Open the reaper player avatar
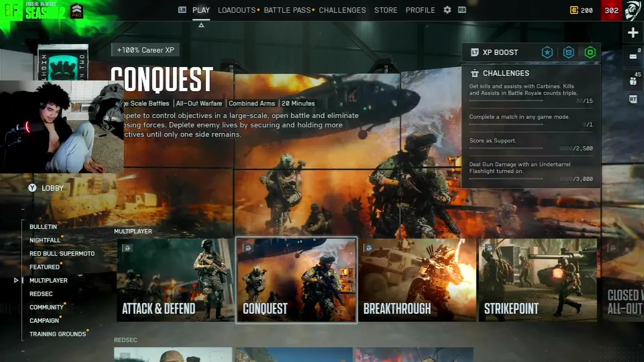644x362 pixels. coord(633,11)
